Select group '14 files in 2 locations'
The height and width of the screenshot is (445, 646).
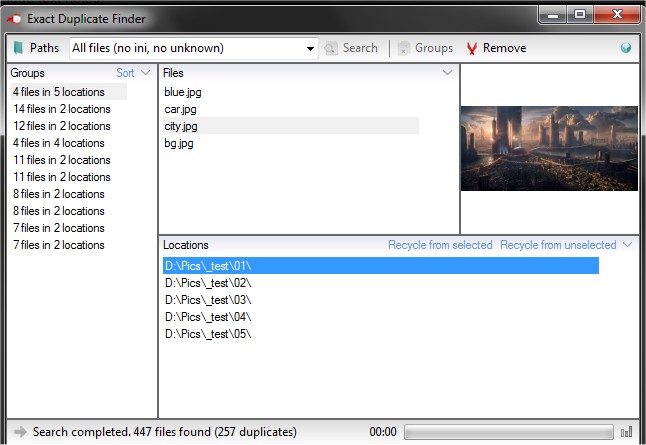point(62,109)
